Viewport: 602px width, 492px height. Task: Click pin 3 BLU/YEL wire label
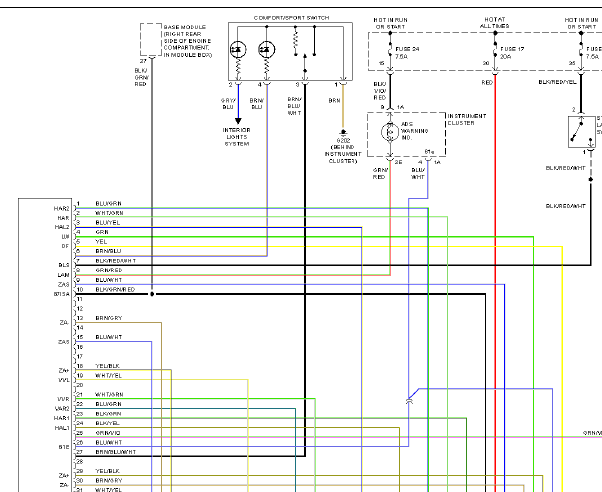point(108,222)
